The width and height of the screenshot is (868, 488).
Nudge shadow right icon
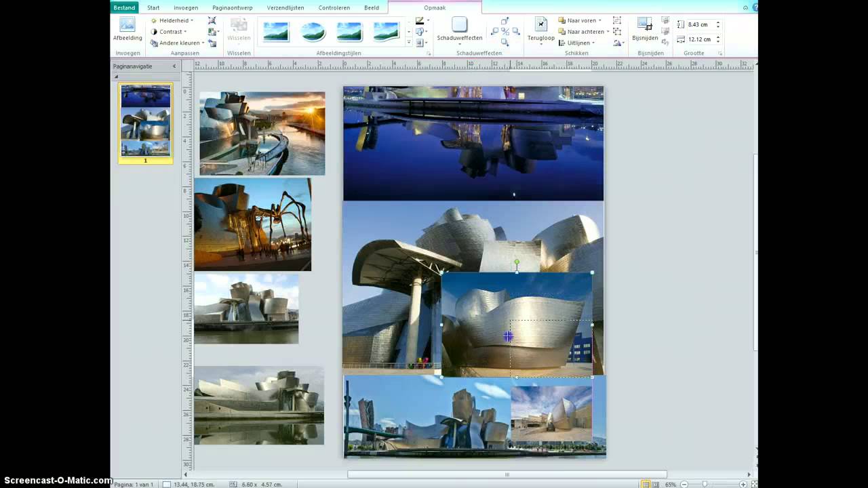tap(515, 32)
